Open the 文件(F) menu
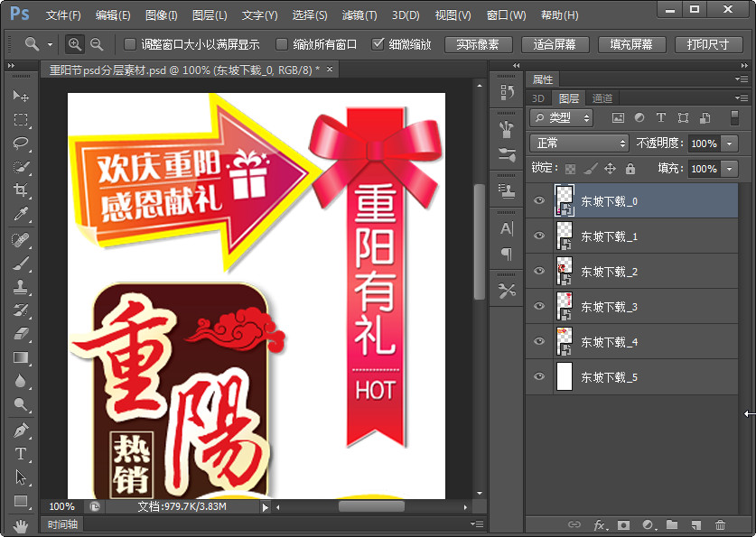Screen dimensions: 756x537 point(63,15)
